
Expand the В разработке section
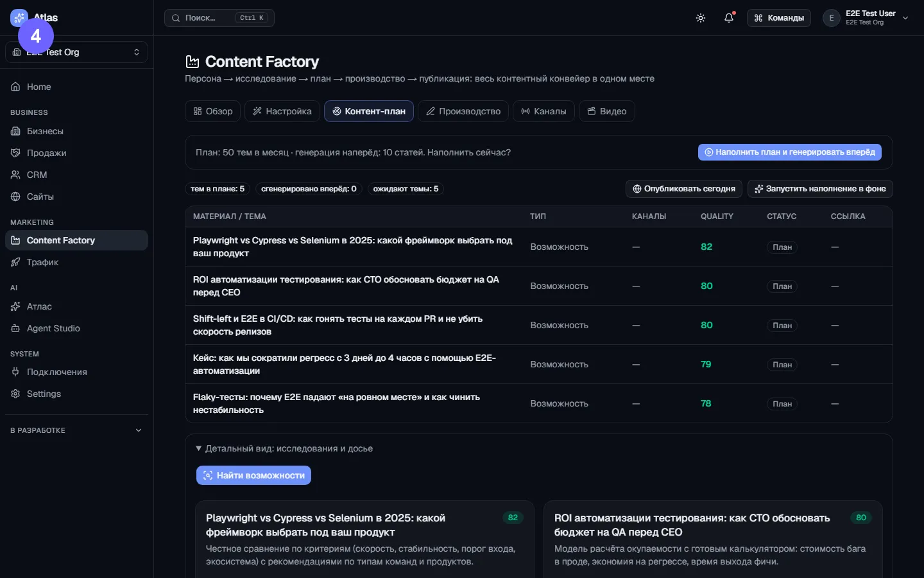pyautogui.click(x=76, y=430)
